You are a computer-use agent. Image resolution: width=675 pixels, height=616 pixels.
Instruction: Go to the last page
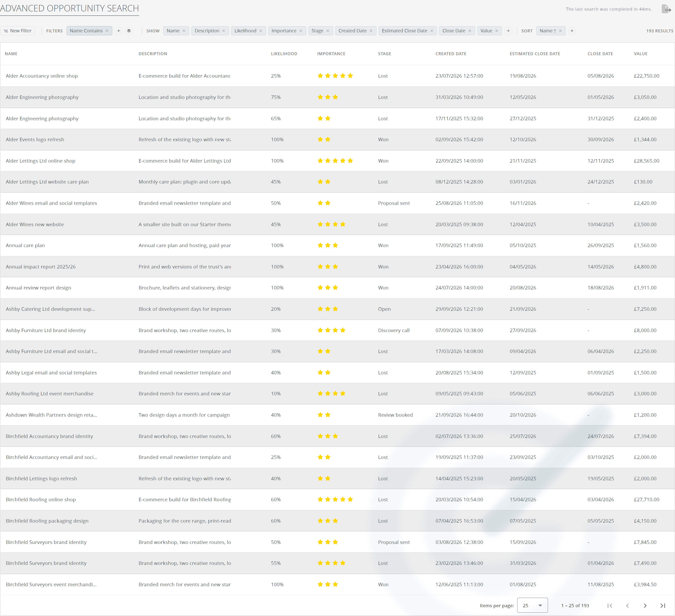[x=663, y=606]
